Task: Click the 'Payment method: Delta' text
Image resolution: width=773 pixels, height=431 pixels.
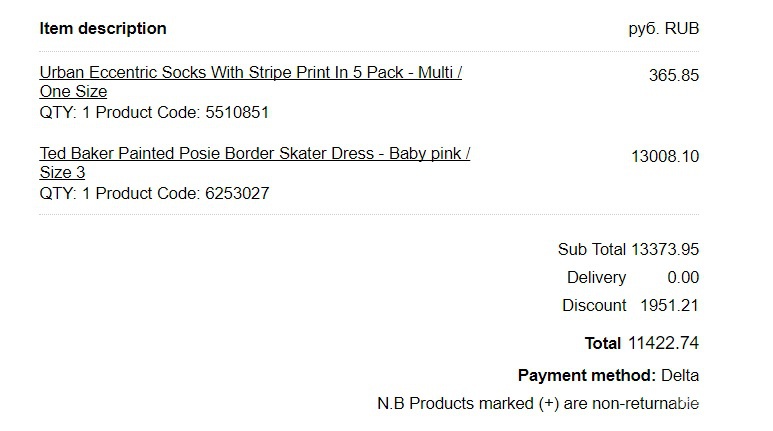Action: click(608, 376)
